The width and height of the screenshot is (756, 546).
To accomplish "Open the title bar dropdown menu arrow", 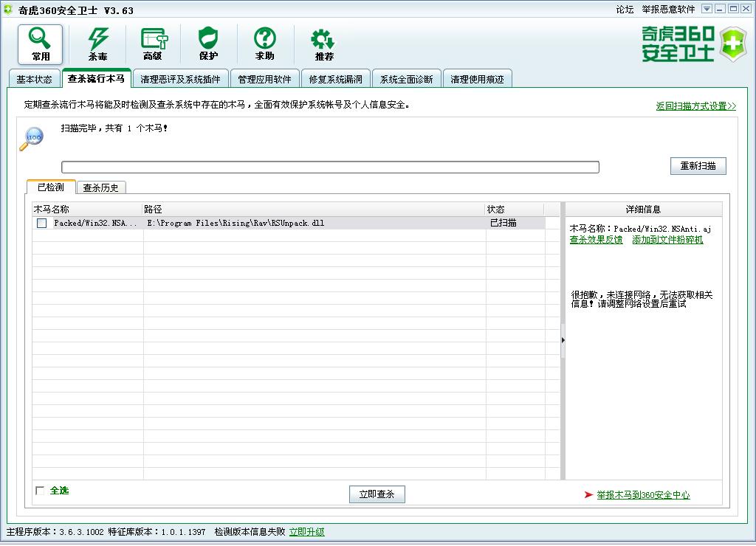I will (x=707, y=9).
